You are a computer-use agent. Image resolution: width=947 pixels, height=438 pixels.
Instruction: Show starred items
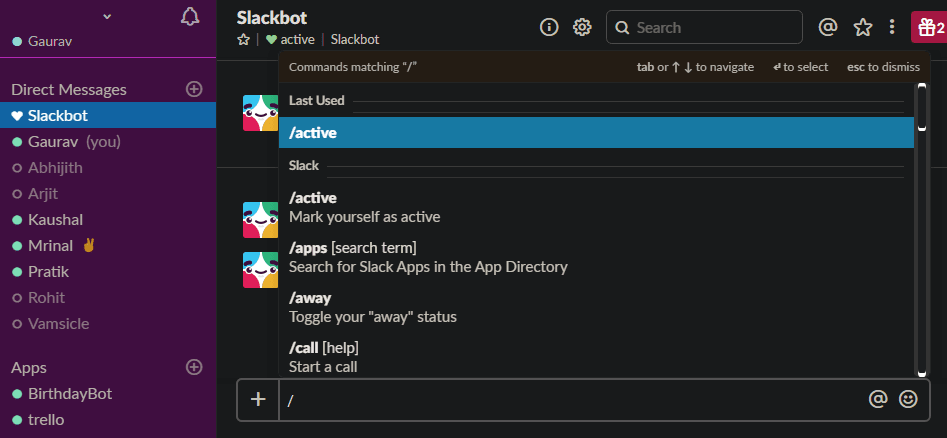tap(863, 27)
